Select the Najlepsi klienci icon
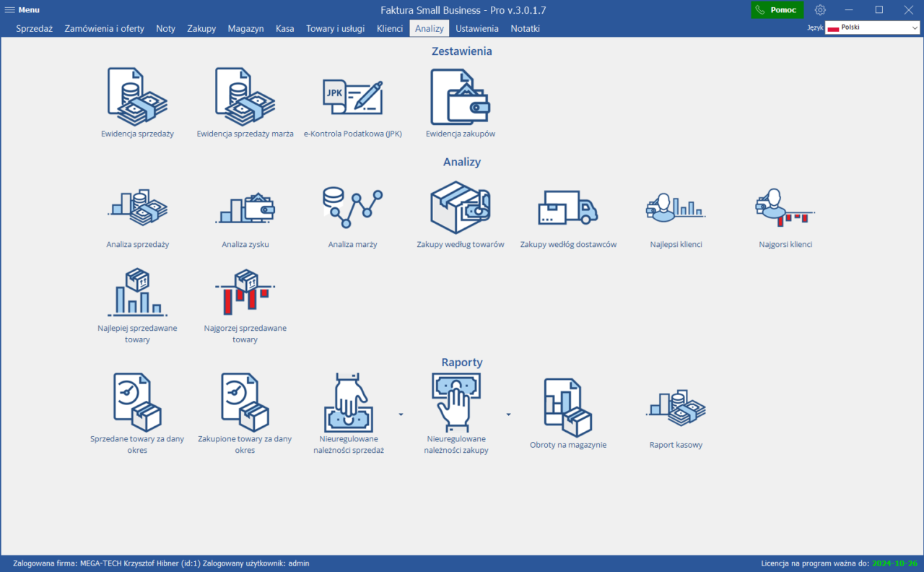924x572 pixels. point(676,208)
